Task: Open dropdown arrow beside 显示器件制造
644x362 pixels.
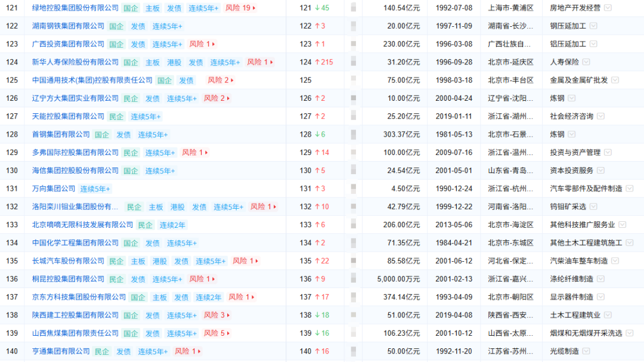Action: (x=600, y=297)
